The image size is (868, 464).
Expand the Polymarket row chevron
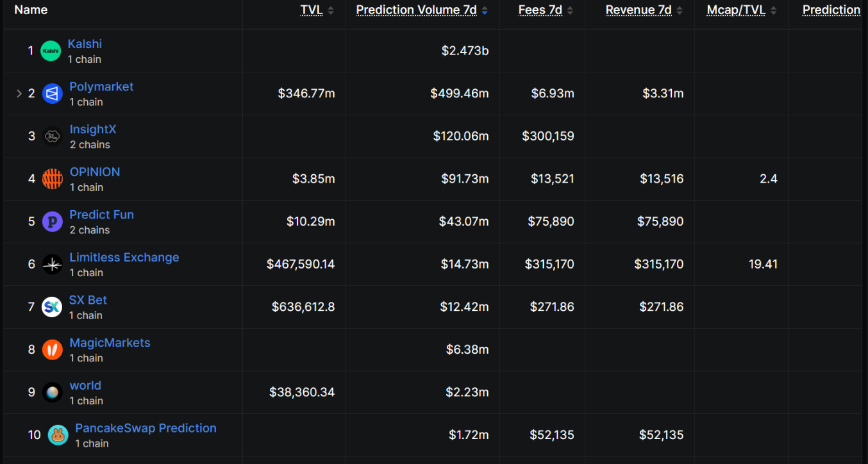tap(19, 94)
